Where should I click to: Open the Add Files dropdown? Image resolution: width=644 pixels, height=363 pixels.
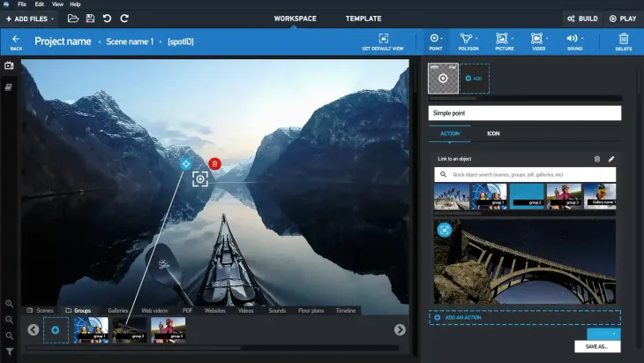coord(30,19)
